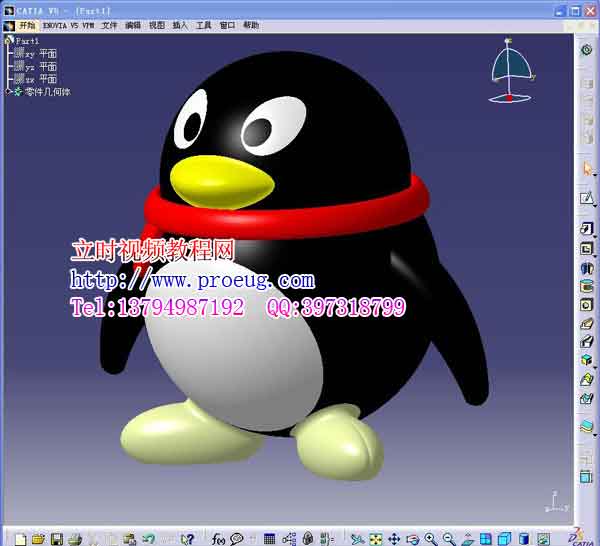Activate the What's This help cursor icon
This screenshot has width=600, height=546.
click(x=188, y=539)
